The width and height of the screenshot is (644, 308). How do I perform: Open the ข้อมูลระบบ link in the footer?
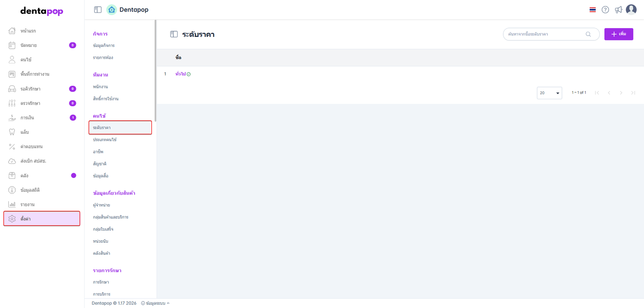click(155, 303)
